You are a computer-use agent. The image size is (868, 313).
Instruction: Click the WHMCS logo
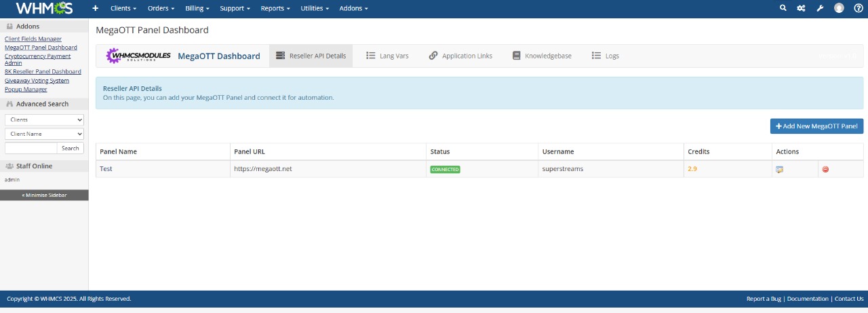[44, 8]
